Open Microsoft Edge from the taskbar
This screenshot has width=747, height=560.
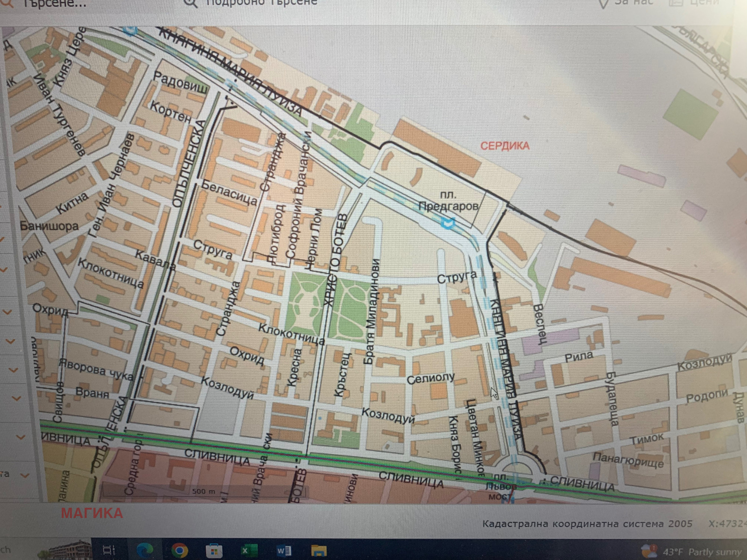click(144, 550)
